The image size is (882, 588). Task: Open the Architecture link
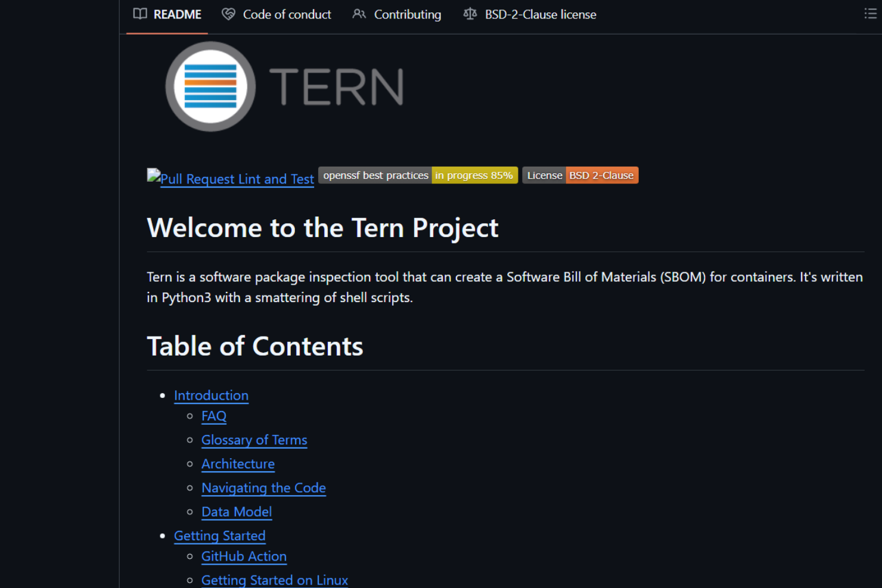[x=238, y=463]
